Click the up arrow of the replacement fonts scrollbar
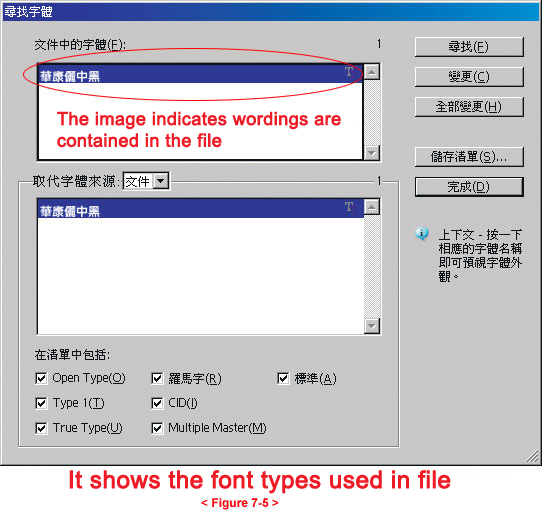The image size is (542, 520). click(372, 207)
